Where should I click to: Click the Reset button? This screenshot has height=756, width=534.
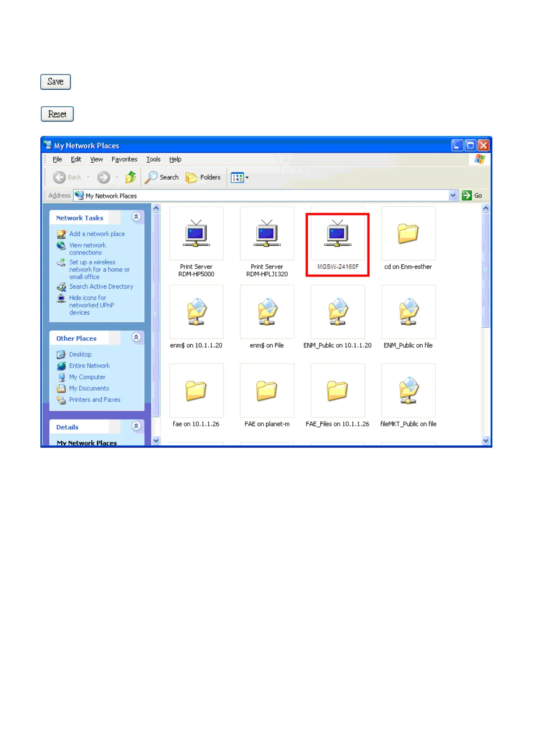point(57,114)
